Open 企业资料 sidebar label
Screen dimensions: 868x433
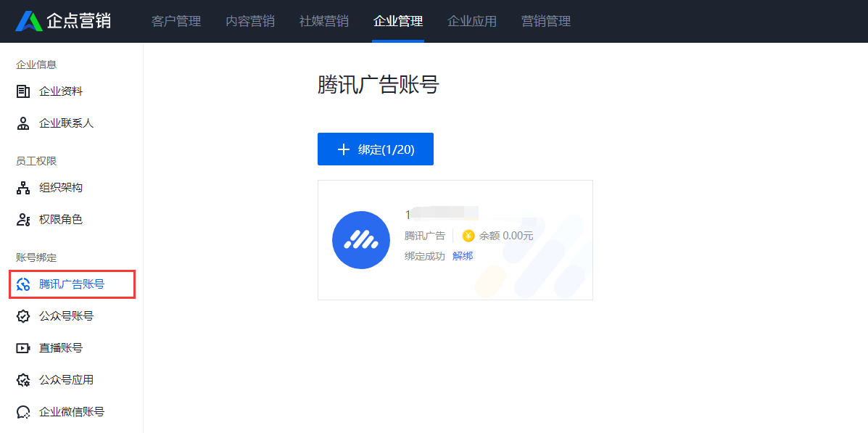[61, 91]
